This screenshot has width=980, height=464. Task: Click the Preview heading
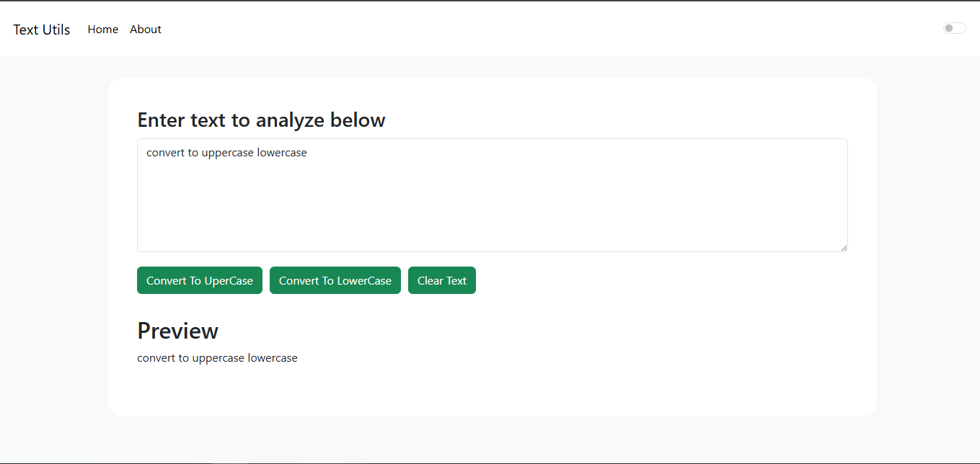click(178, 331)
